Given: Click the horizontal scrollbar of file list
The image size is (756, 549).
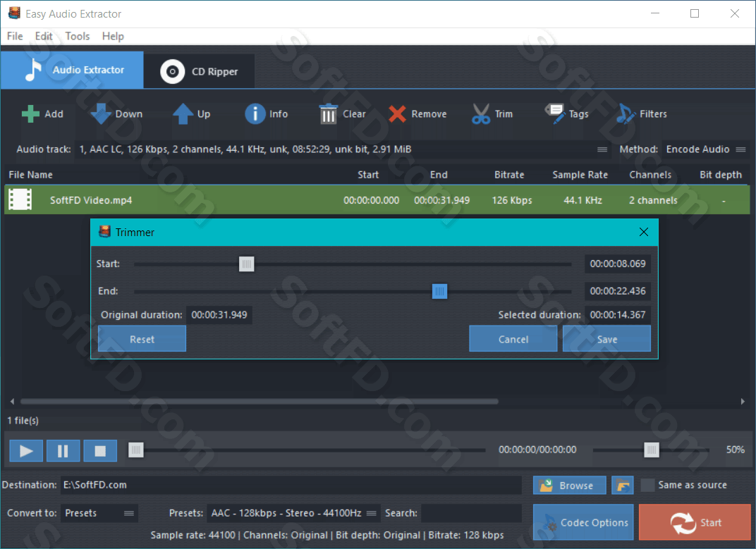Looking at the screenshot, I should 259,402.
